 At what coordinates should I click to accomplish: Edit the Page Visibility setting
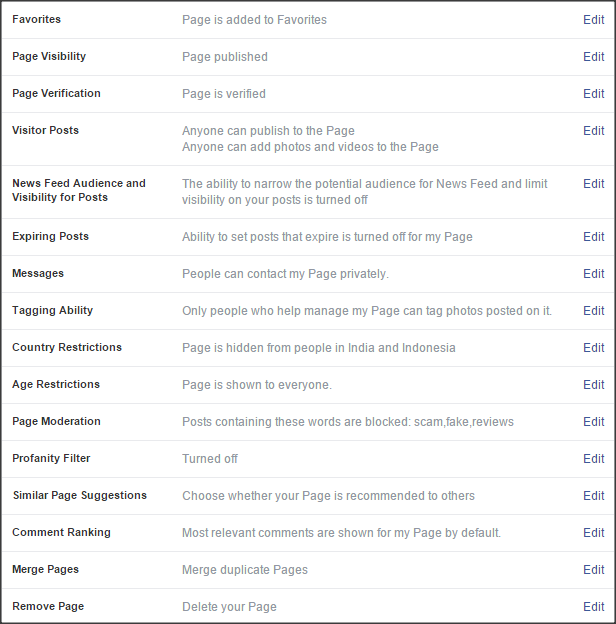(593, 57)
